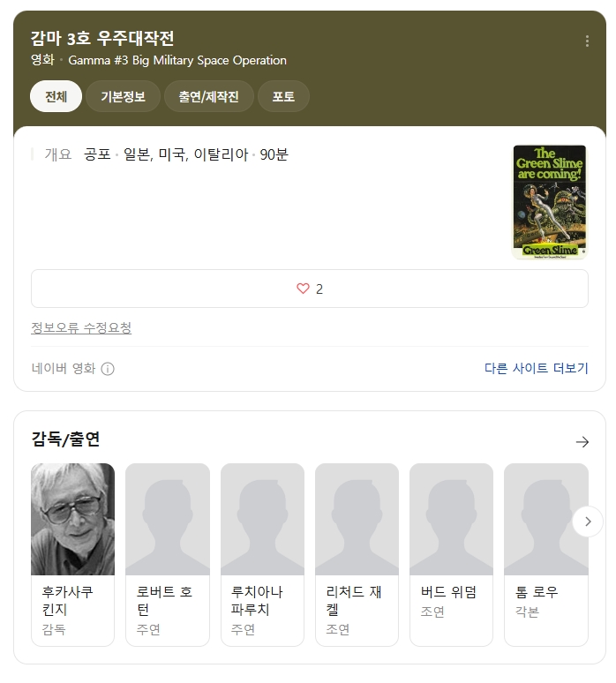Click the 정보오류 수정요청 link
This screenshot has width=616, height=683.
(x=81, y=327)
